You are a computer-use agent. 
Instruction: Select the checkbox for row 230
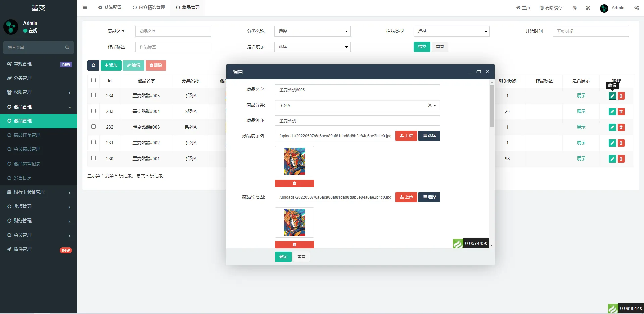pos(94,158)
